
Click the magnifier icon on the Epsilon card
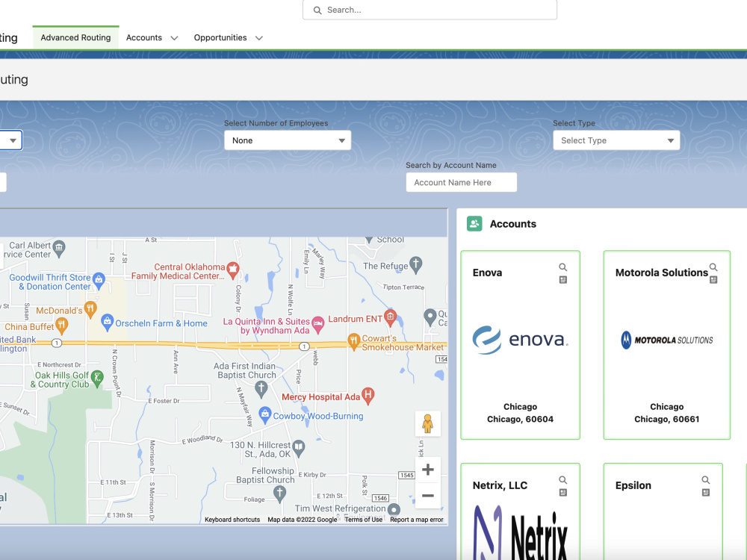tap(706, 479)
